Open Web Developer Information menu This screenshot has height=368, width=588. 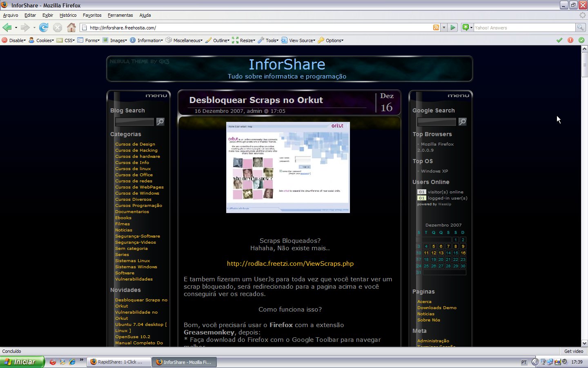[147, 40]
